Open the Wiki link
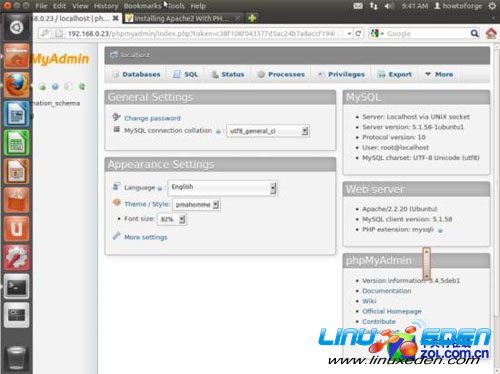Screen dimensions: 500x374 369,301
